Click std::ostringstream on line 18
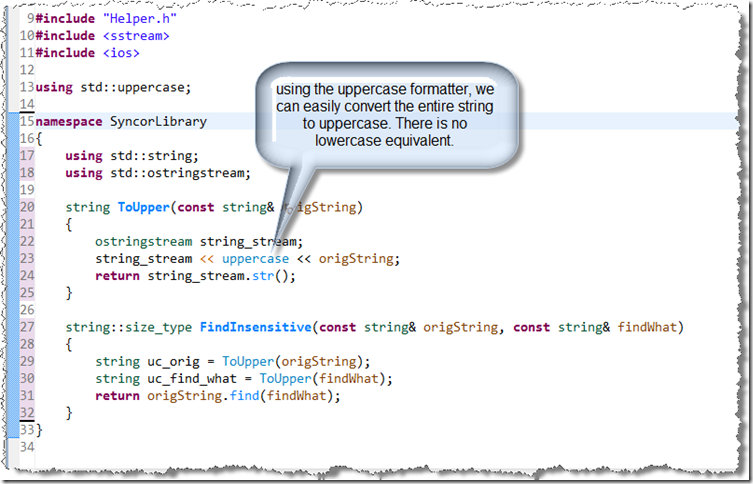Viewport: 753px width, 484px height. click(177, 173)
